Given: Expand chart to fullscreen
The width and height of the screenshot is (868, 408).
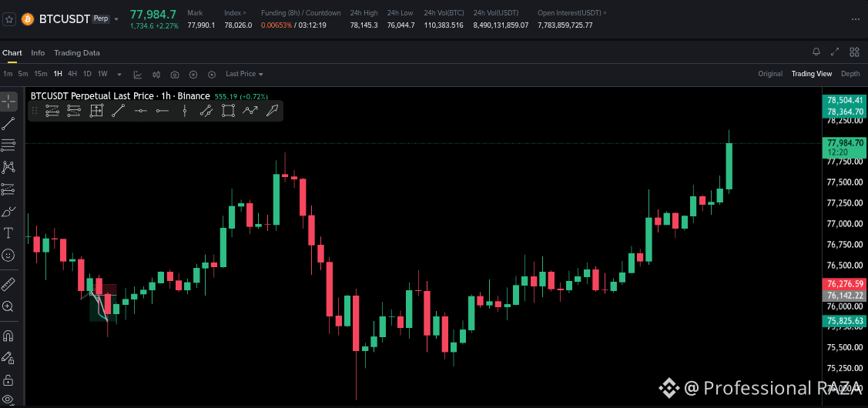Looking at the screenshot, I should (835, 52).
